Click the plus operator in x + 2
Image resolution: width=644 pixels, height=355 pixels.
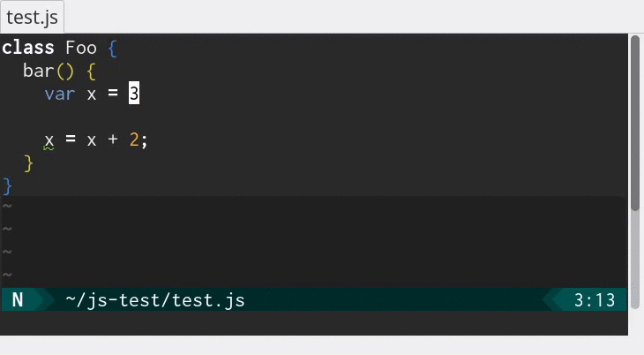[113, 140]
